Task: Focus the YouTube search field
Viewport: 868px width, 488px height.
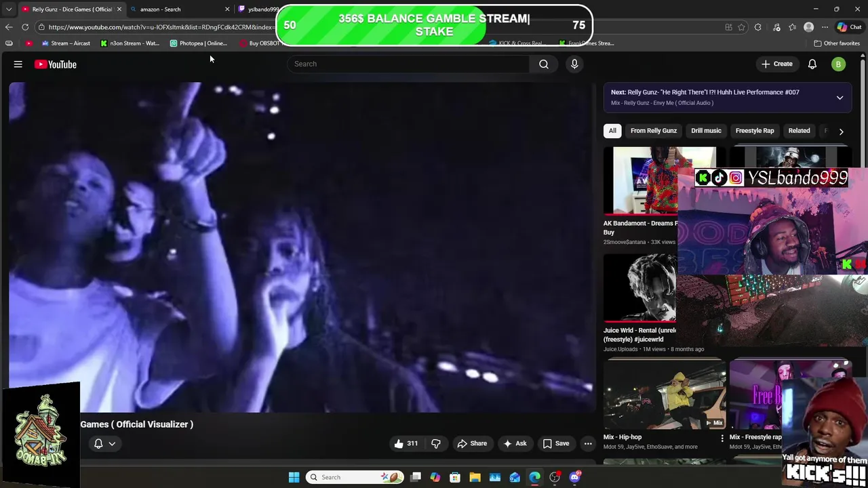Action: tap(409, 64)
